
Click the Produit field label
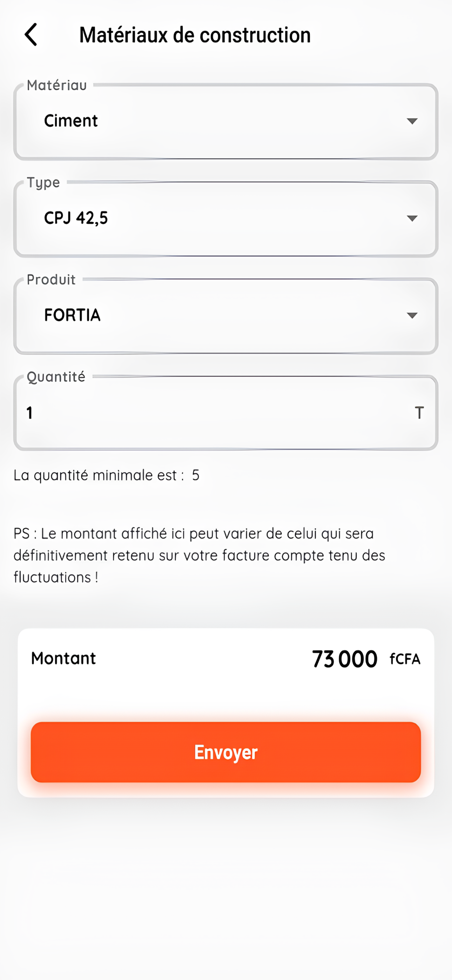pyautogui.click(x=51, y=280)
